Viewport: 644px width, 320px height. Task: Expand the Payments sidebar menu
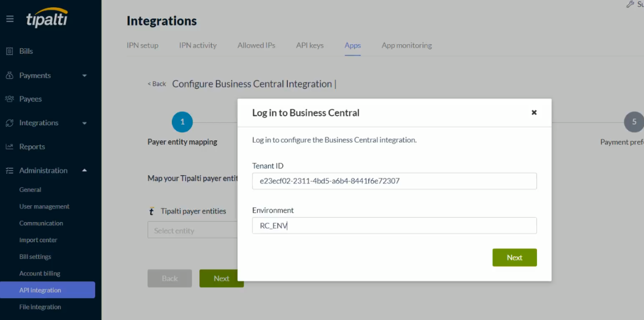(x=85, y=76)
